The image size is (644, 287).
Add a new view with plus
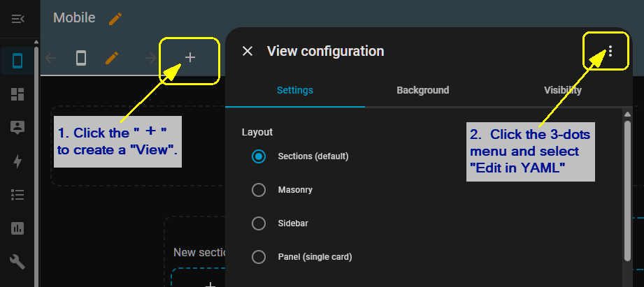coord(189,57)
